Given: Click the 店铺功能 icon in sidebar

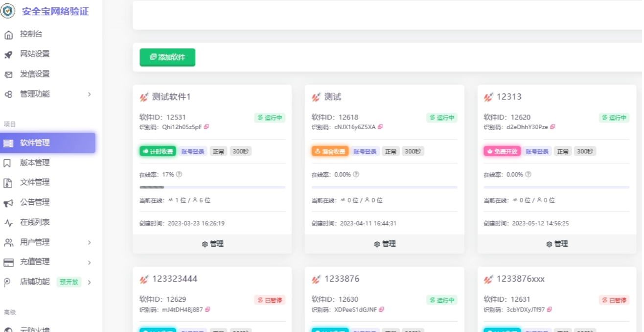Looking at the screenshot, I should pyautogui.click(x=8, y=283).
